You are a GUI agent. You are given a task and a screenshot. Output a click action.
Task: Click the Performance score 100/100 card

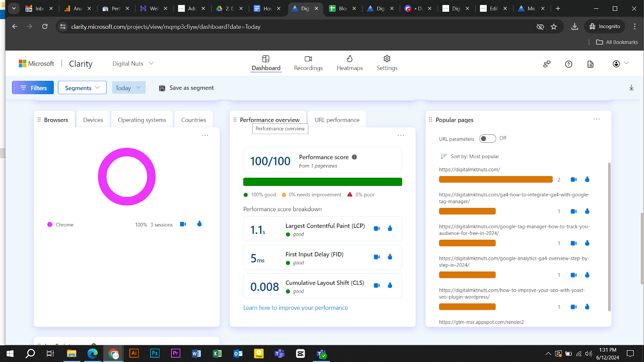(322, 160)
